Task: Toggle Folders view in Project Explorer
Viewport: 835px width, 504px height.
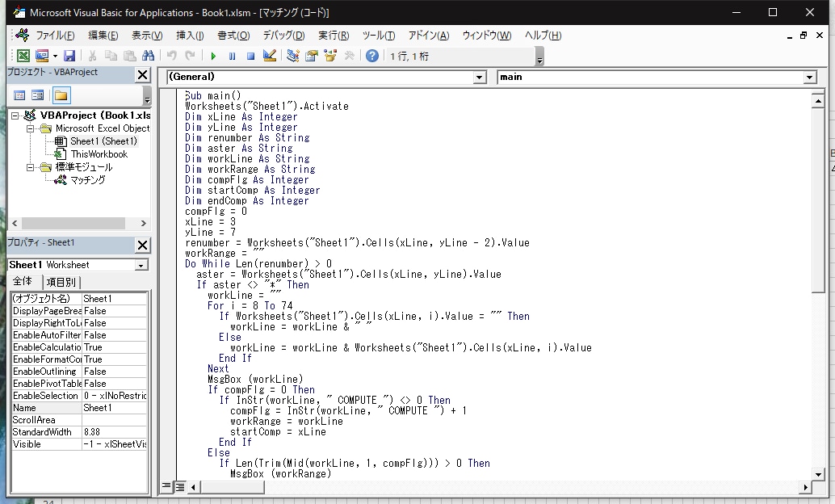Action: point(61,95)
